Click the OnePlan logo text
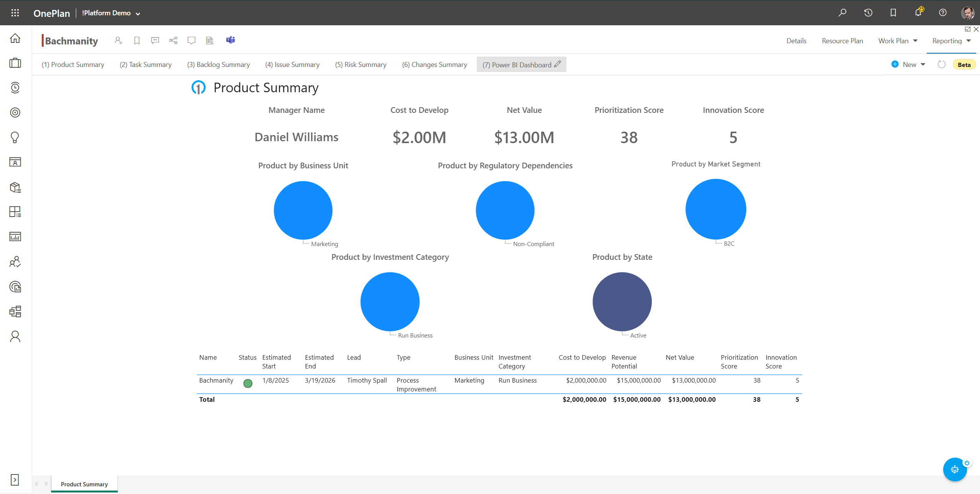 [52, 13]
